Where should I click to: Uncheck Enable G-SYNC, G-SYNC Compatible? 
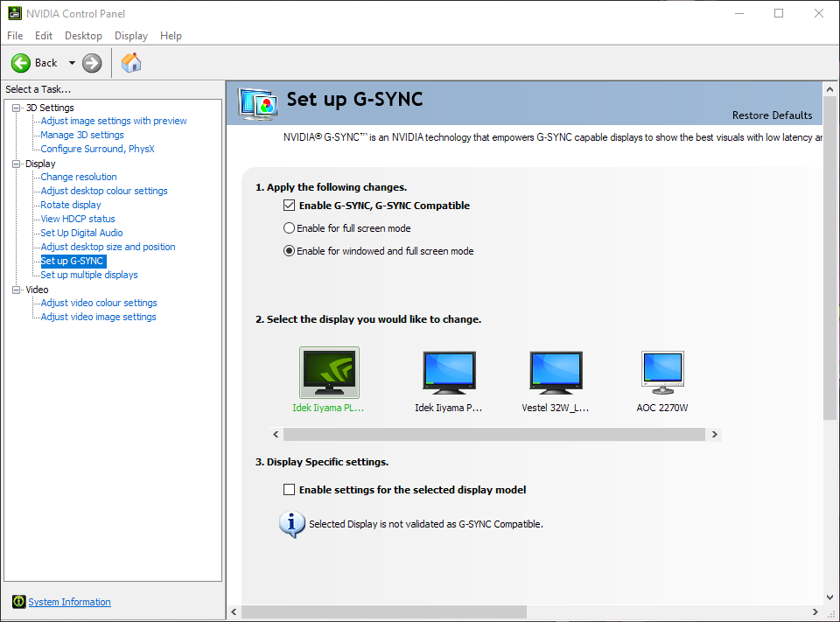point(290,206)
